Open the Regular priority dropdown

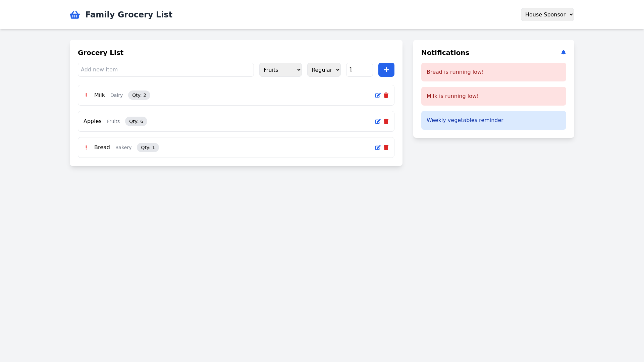[x=324, y=70]
